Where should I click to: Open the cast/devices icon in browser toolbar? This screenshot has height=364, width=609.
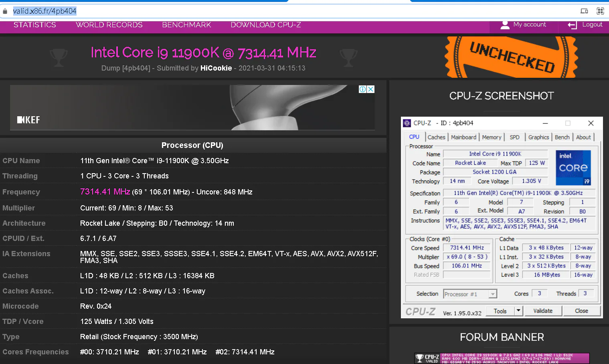point(584,11)
